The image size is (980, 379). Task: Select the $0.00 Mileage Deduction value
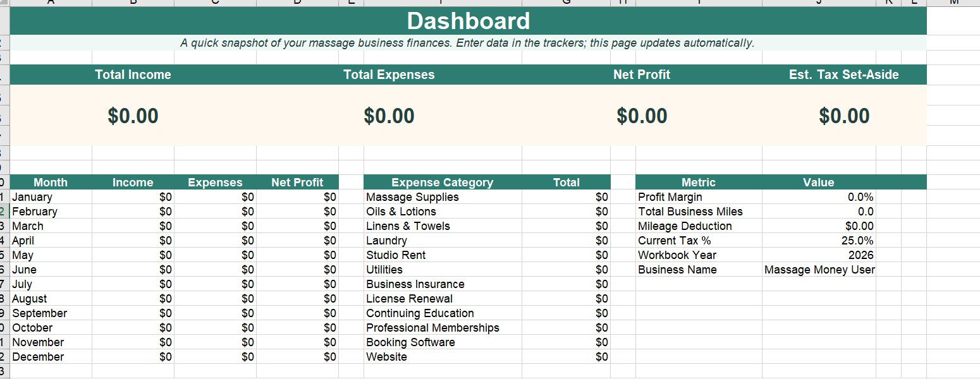819,226
